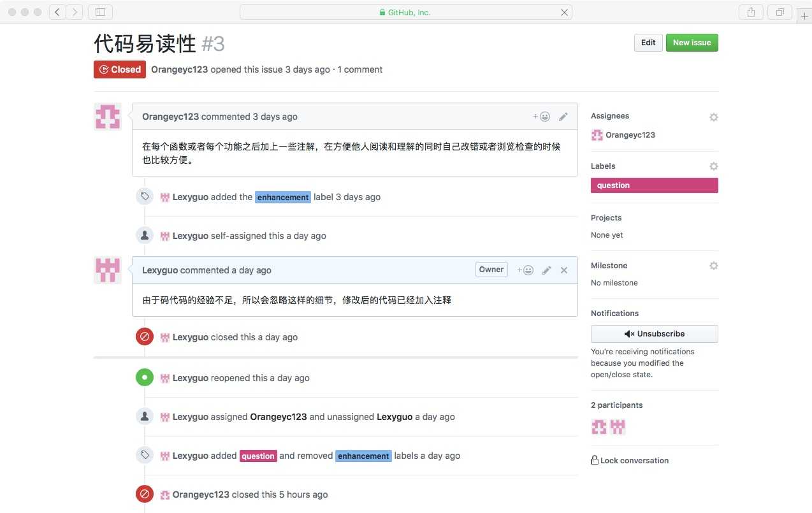The image size is (812, 513).
Task: Add reaction to Orangeyc123's comment
Action: pyautogui.click(x=542, y=117)
